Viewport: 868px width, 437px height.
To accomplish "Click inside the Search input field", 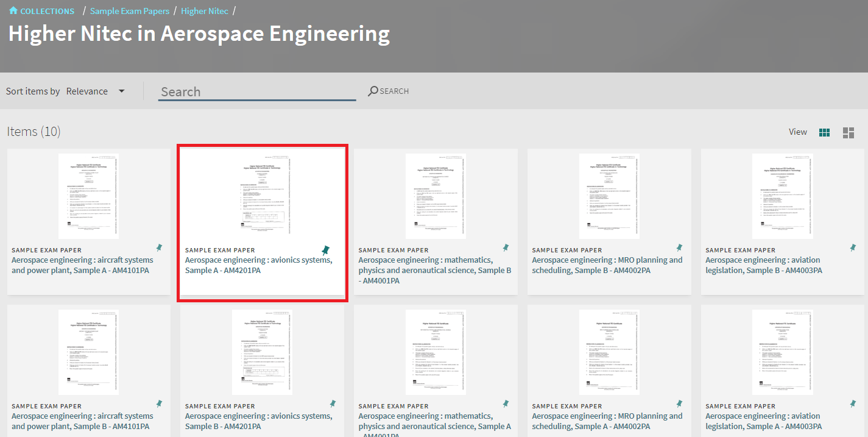I will point(256,91).
